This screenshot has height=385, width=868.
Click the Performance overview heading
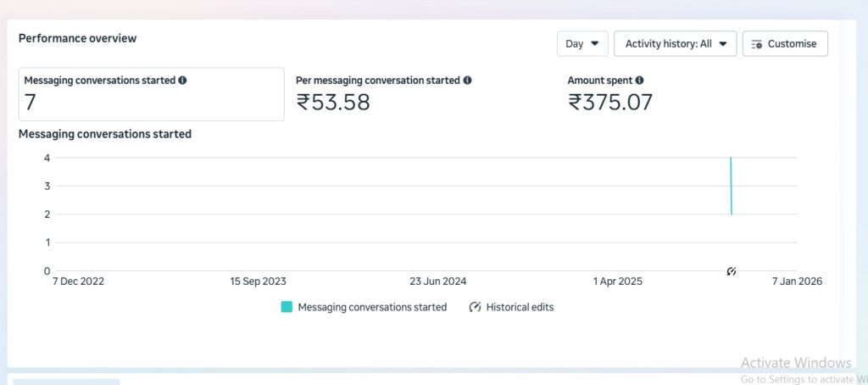click(x=77, y=38)
